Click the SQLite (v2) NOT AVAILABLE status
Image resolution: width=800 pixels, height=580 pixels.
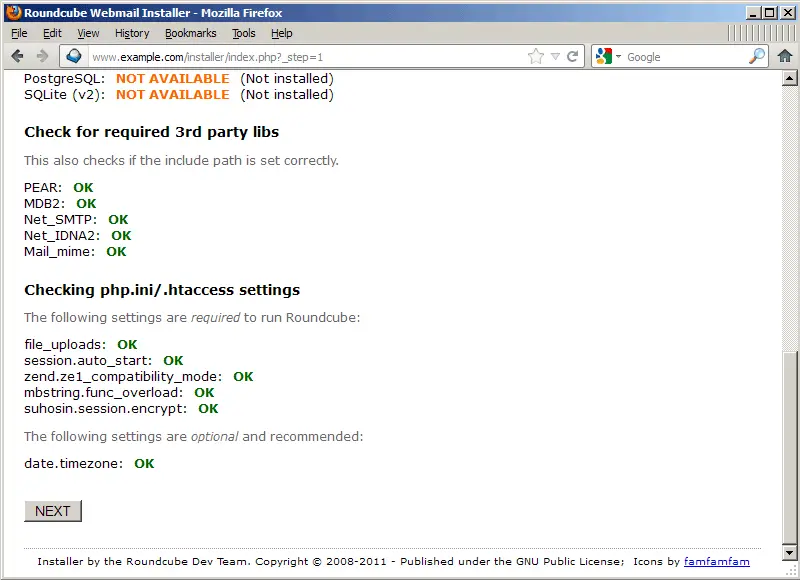(172, 94)
